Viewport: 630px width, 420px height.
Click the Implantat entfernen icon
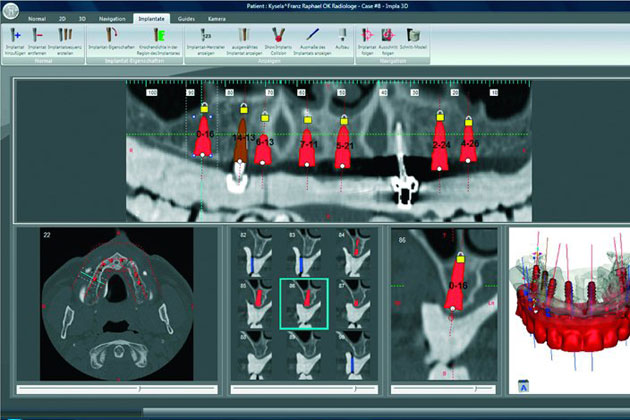coord(38,38)
